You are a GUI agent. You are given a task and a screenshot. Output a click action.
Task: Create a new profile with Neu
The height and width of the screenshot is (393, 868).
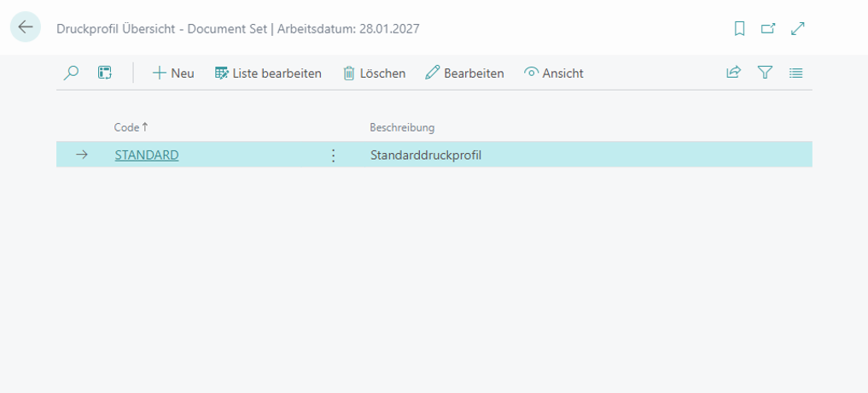click(x=173, y=73)
